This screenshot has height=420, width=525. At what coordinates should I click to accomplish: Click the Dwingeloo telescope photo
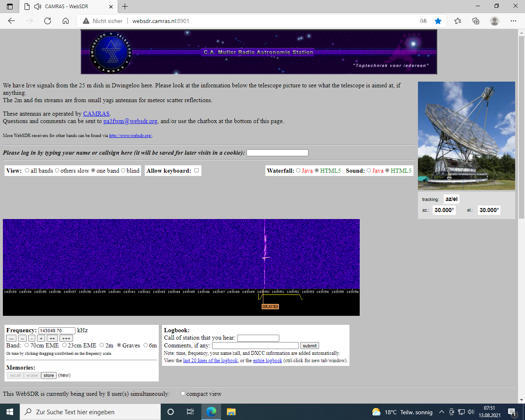pos(466,136)
